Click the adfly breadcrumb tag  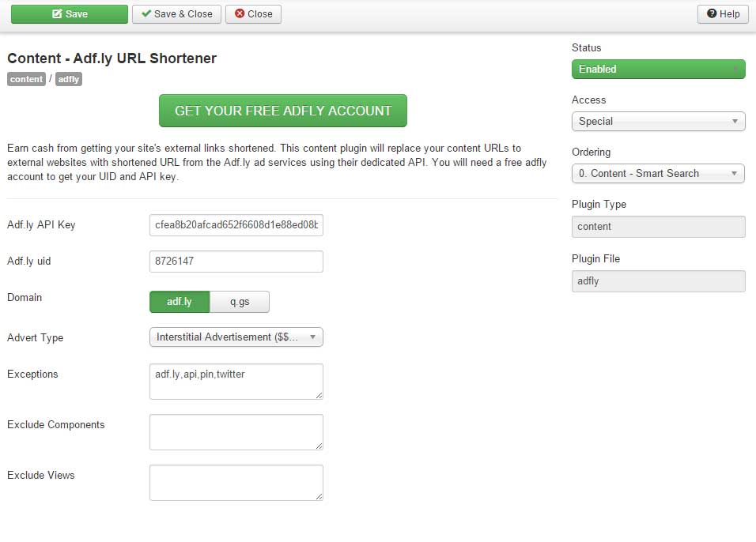coord(69,79)
